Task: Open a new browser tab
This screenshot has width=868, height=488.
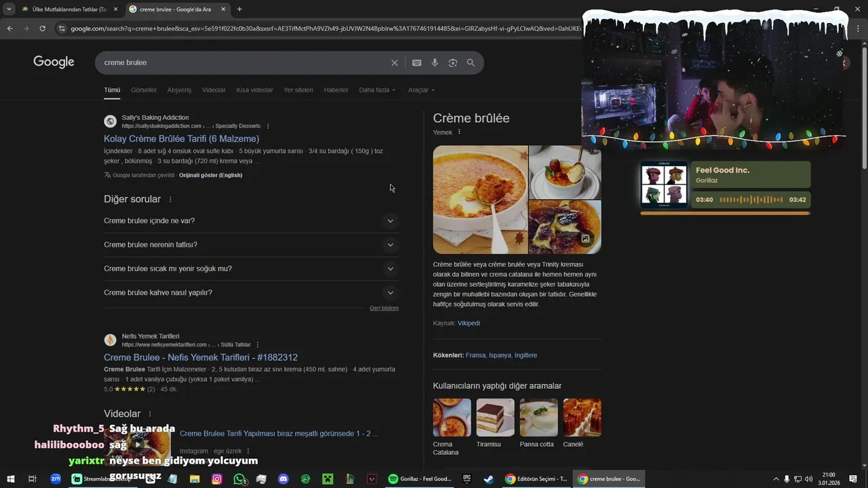Action: point(239,9)
